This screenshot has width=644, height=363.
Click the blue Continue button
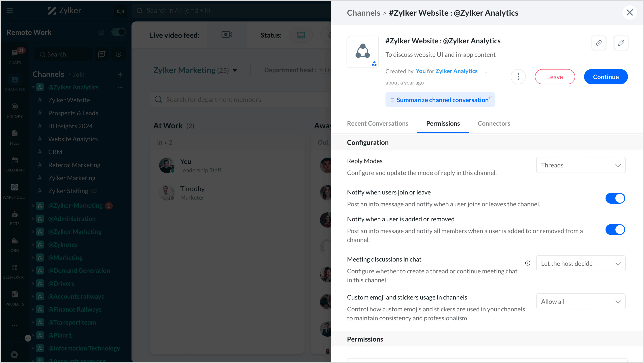point(606,77)
